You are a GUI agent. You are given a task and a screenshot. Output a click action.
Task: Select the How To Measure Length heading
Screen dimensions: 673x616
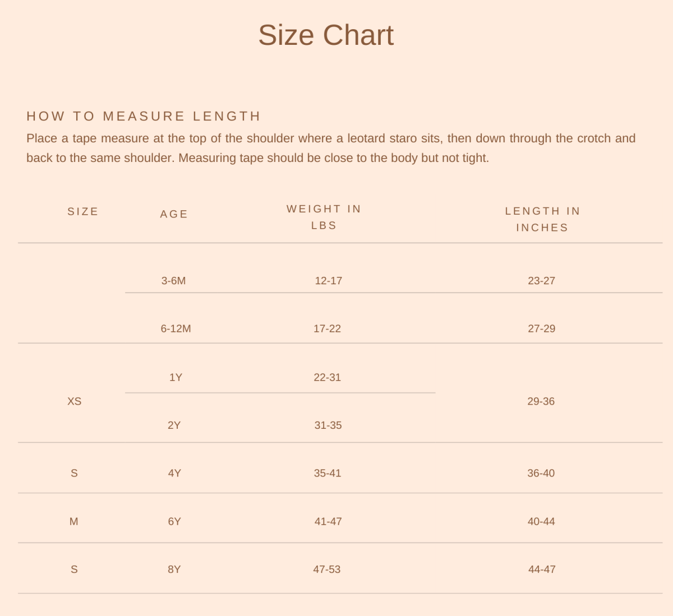(144, 116)
